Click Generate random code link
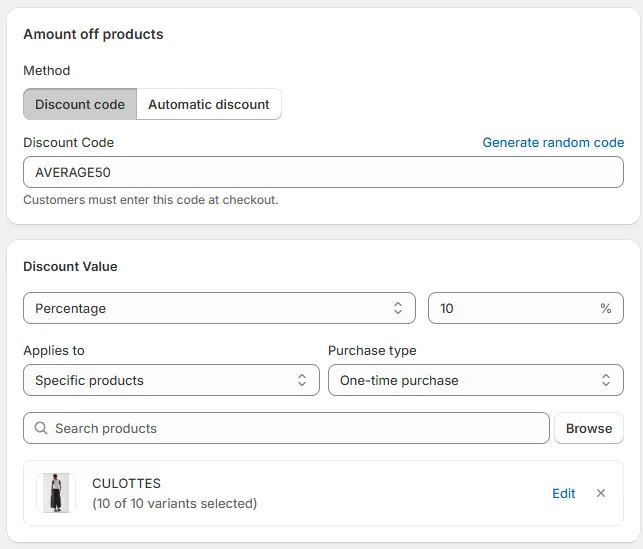 [553, 142]
